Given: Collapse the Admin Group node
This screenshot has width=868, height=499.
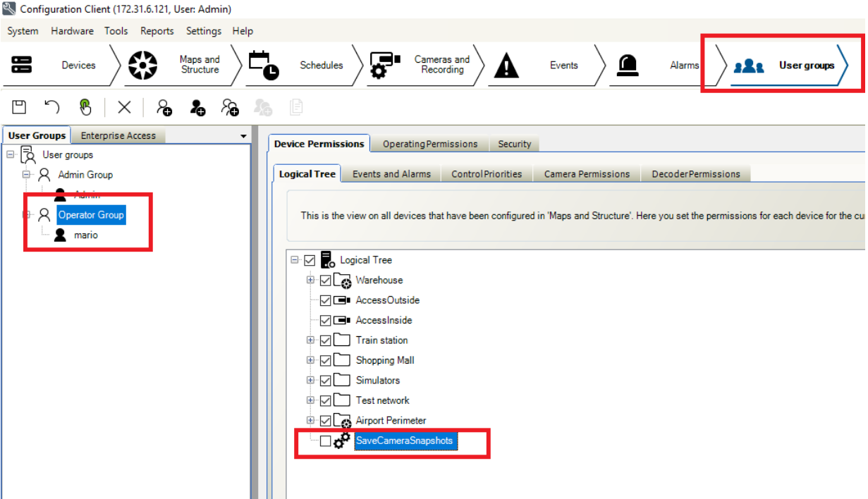Looking at the screenshot, I should 26,175.
